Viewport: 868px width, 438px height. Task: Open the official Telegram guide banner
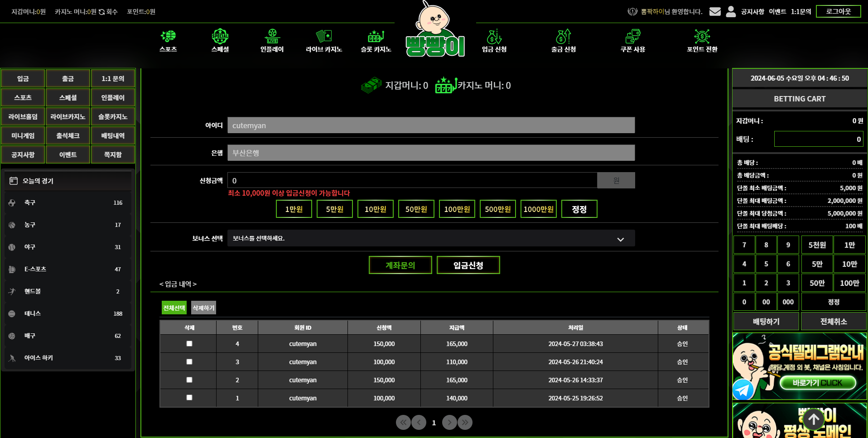[x=799, y=366]
